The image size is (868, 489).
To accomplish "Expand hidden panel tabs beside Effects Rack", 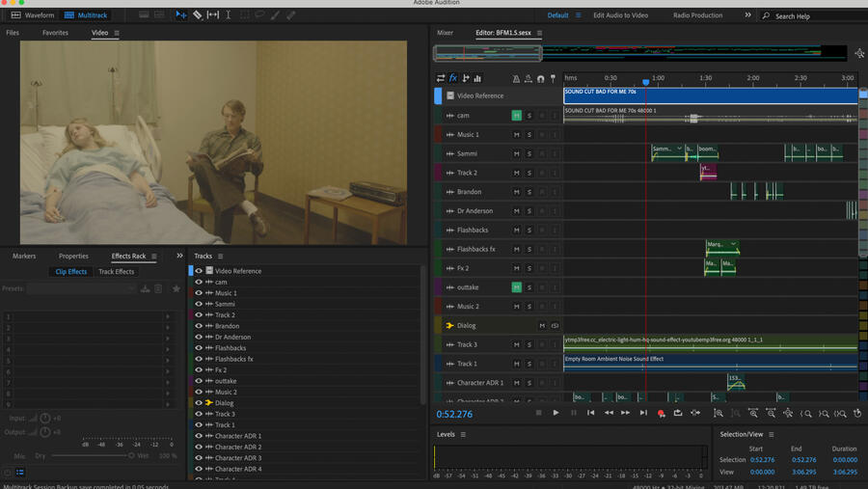I will (179, 257).
